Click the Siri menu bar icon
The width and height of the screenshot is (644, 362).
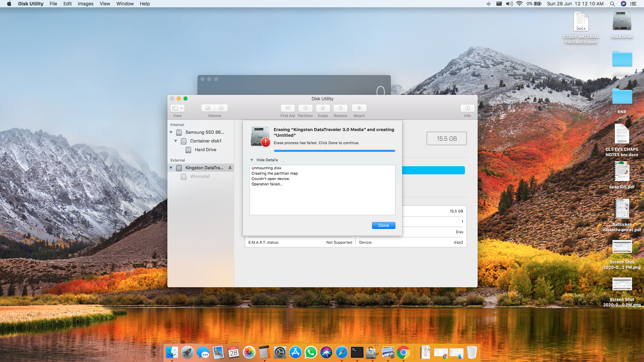[623, 4]
